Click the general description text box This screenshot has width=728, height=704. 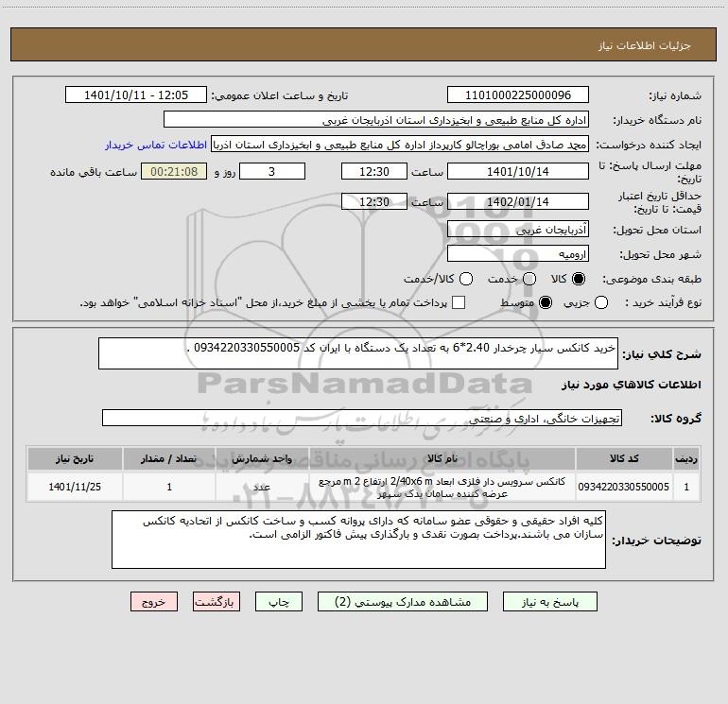point(358,353)
